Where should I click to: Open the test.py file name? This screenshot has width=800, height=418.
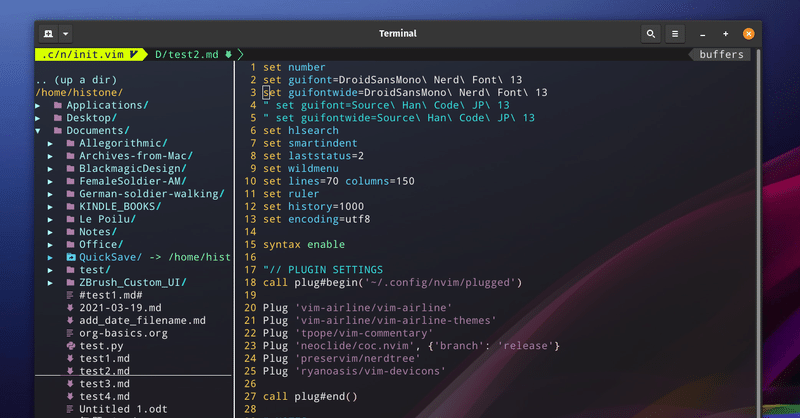tap(101, 346)
